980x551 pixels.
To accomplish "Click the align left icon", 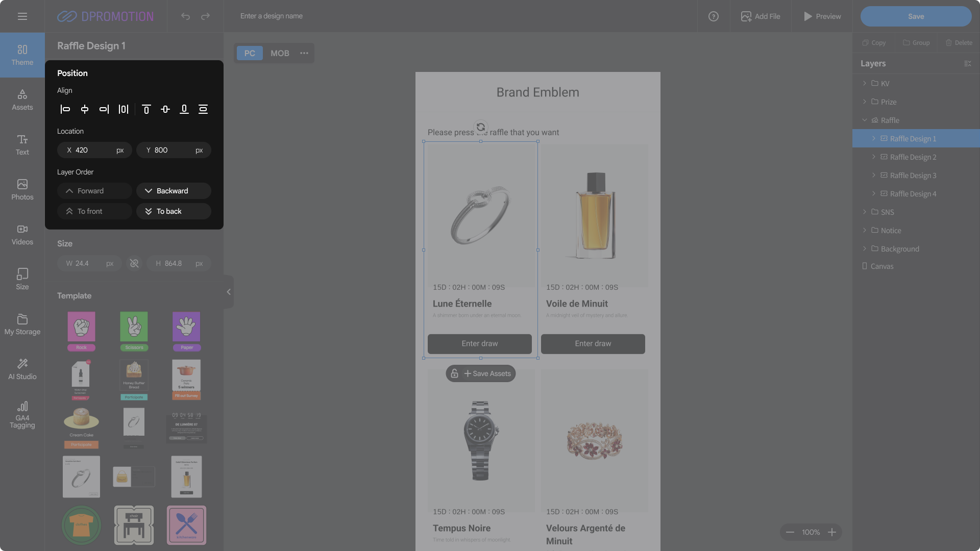I will 65,109.
